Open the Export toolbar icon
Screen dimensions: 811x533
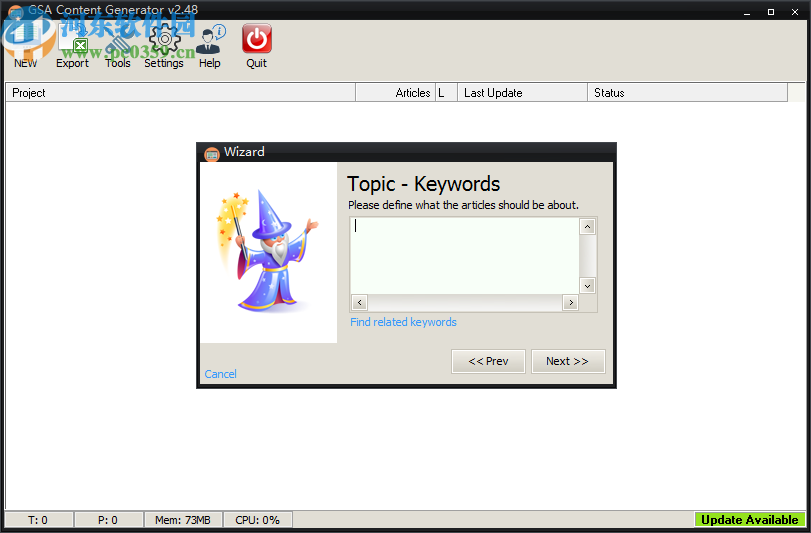click(72, 44)
